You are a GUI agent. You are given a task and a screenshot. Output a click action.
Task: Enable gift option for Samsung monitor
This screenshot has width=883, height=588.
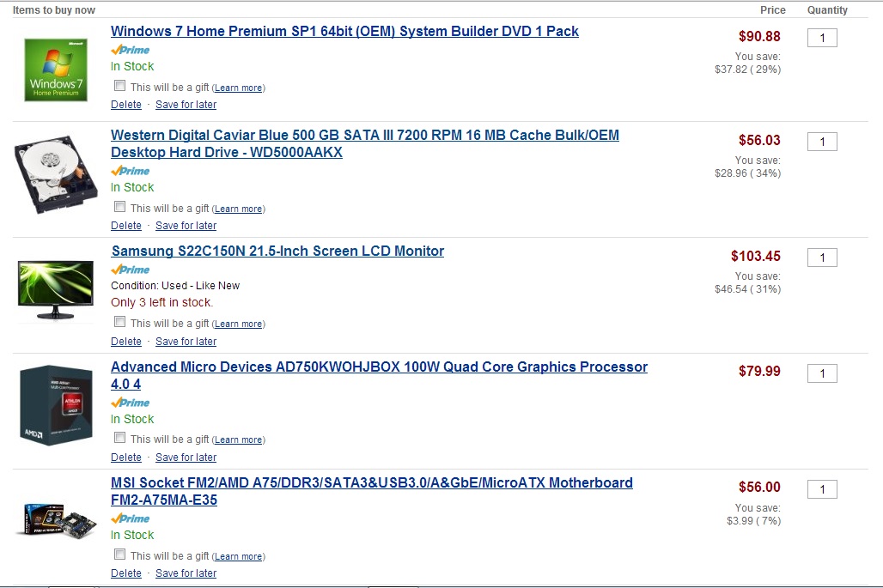click(x=120, y=322)
